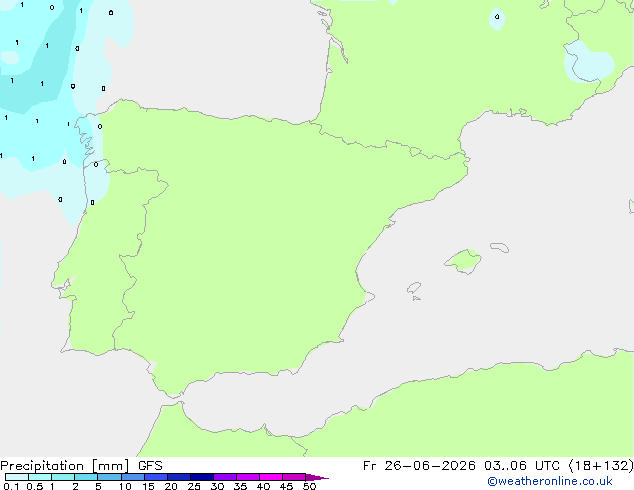Click the Ibiza island outline on the map
Screen dimensions: 634x490
tap(414, 288)
